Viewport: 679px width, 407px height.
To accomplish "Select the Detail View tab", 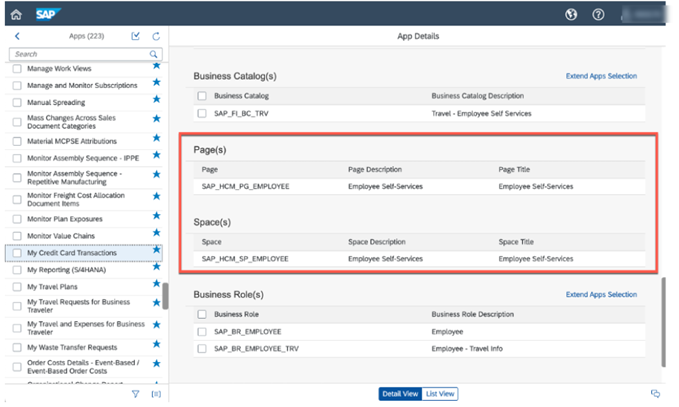I will (x=399, y=394).
